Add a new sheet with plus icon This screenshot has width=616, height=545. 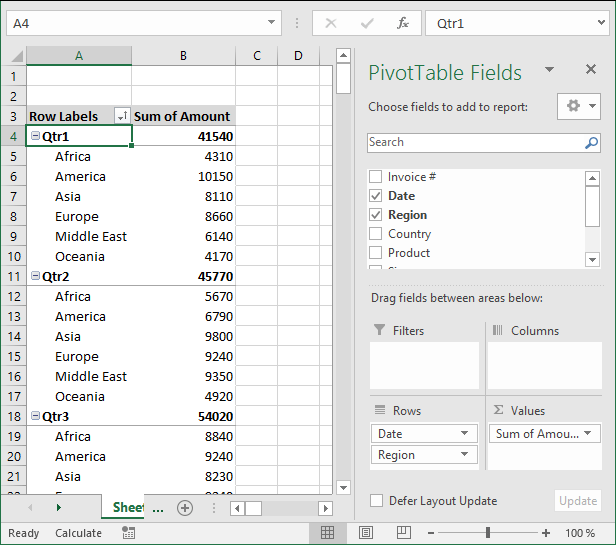tap(185, 508)
